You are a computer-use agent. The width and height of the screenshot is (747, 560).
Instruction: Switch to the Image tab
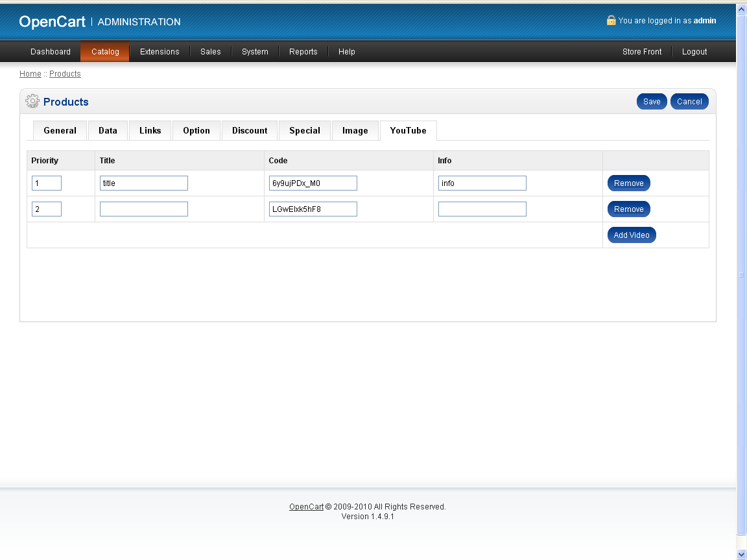355,130
